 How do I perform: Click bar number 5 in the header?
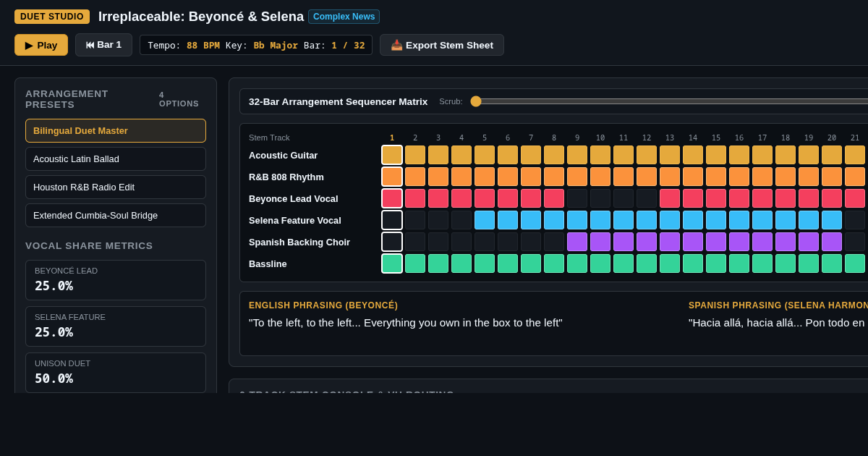(485, 138)
